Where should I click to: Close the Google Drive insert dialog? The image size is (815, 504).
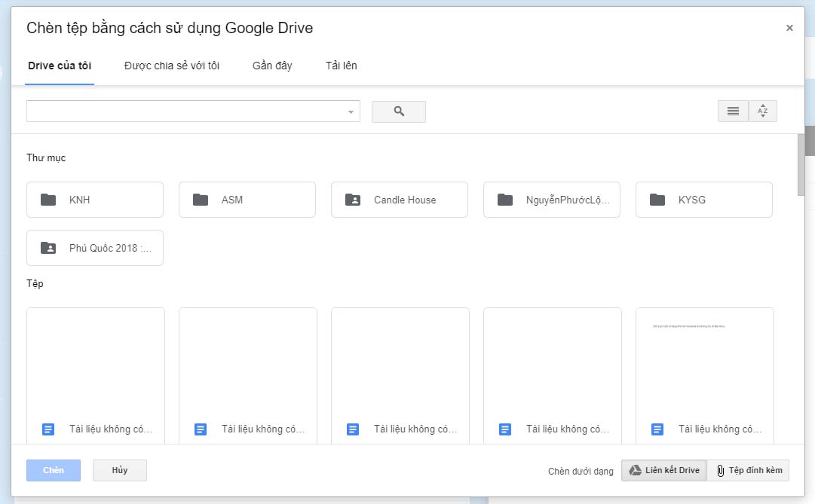click(789, 28)
